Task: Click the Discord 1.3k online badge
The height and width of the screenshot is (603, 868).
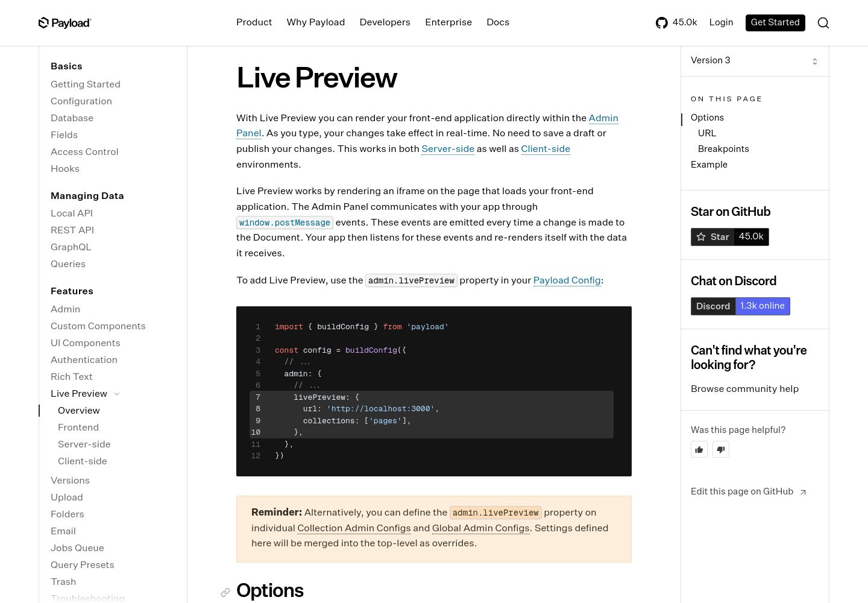Action: pyautogui.click(x=740, y=306)
